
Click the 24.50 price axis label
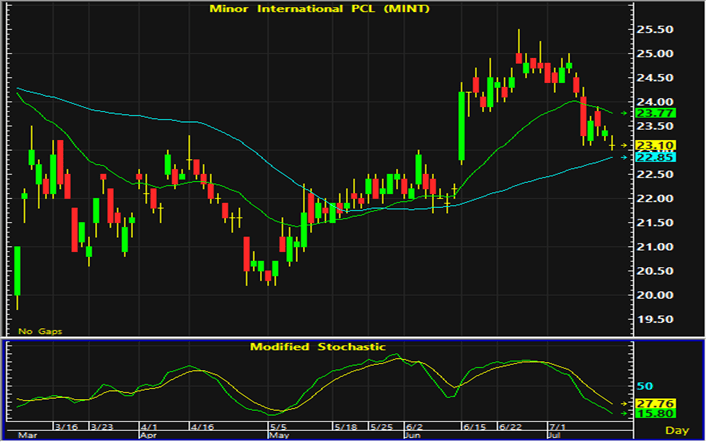(x=655, y=78)
